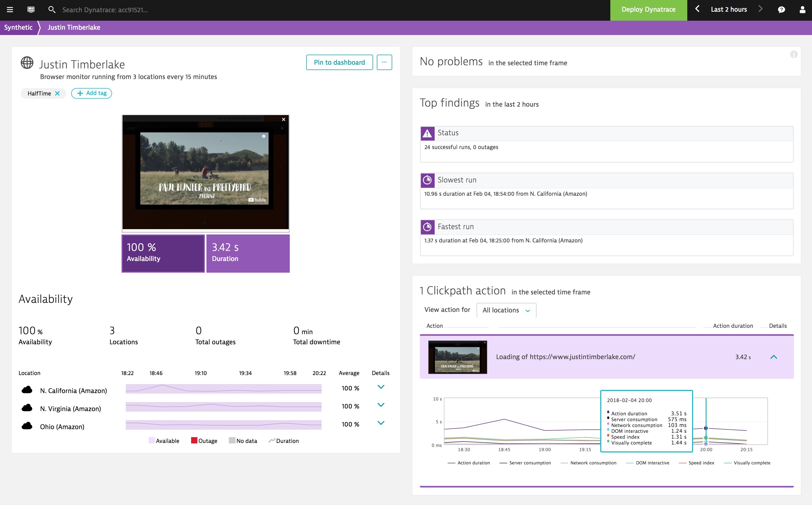Toggle Duration legend line icon
Screen dimensions: 812x505
click(272, 441)
